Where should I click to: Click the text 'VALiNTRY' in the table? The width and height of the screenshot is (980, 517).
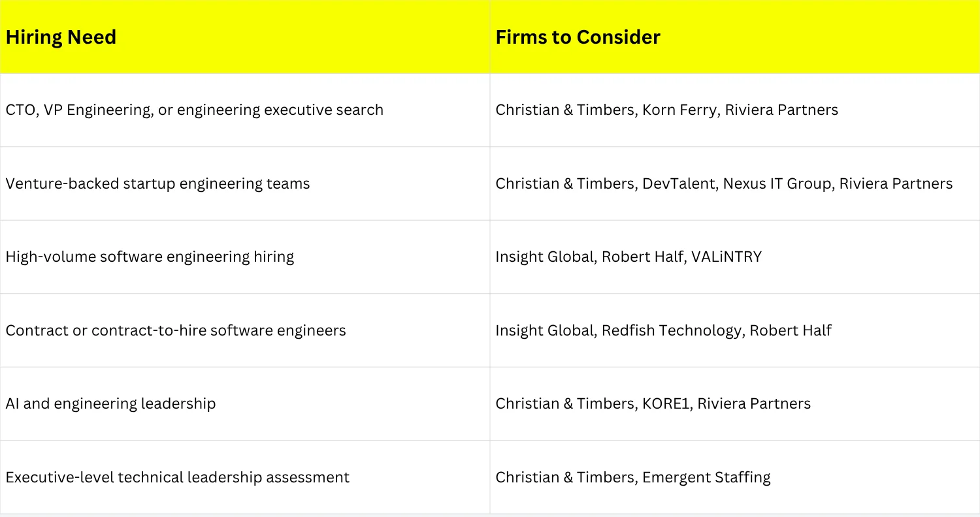point(731,257)
